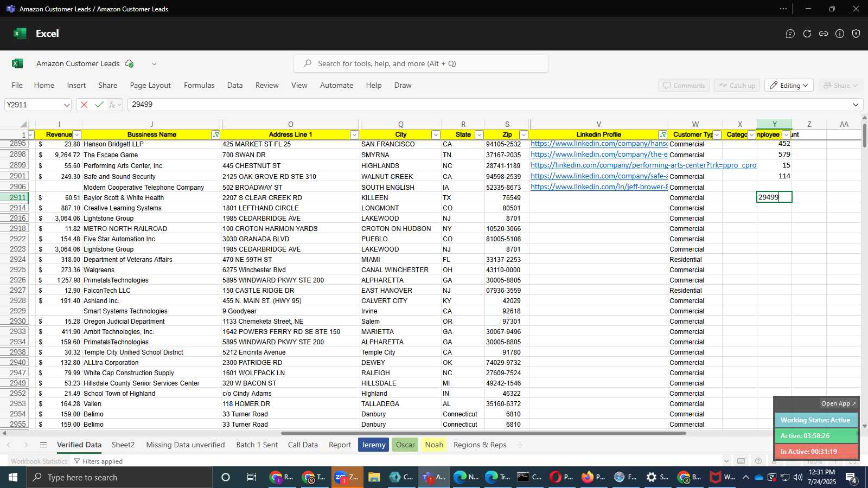The height and width of the screenshot is (488, 868).
Task: Open Task View on taskbar
Action: tap(251, 477)
